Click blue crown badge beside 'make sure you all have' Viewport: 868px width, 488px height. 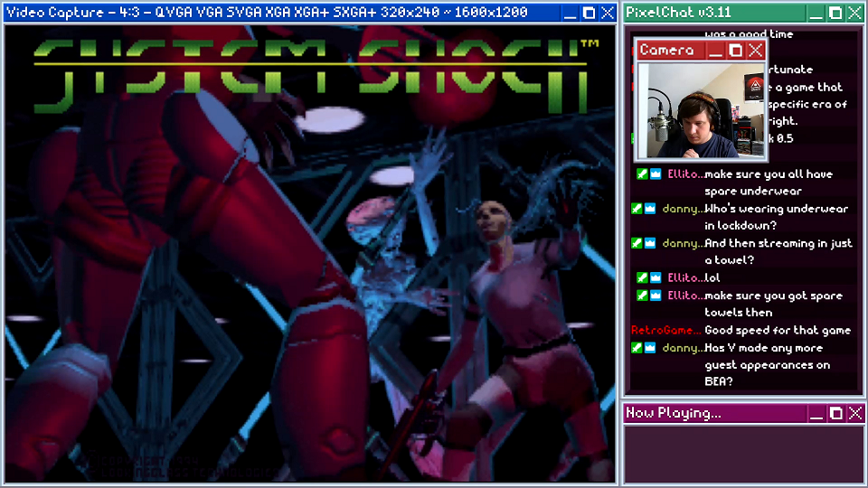pos(656,174)
